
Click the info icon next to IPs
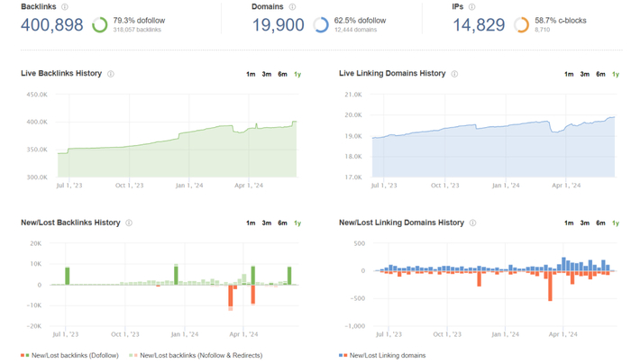point(472,7)
